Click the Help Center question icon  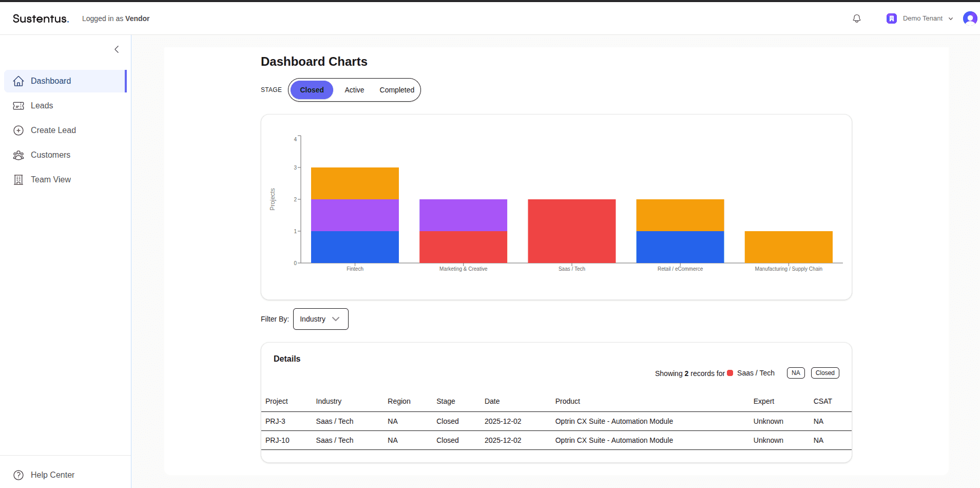point(18,475)
